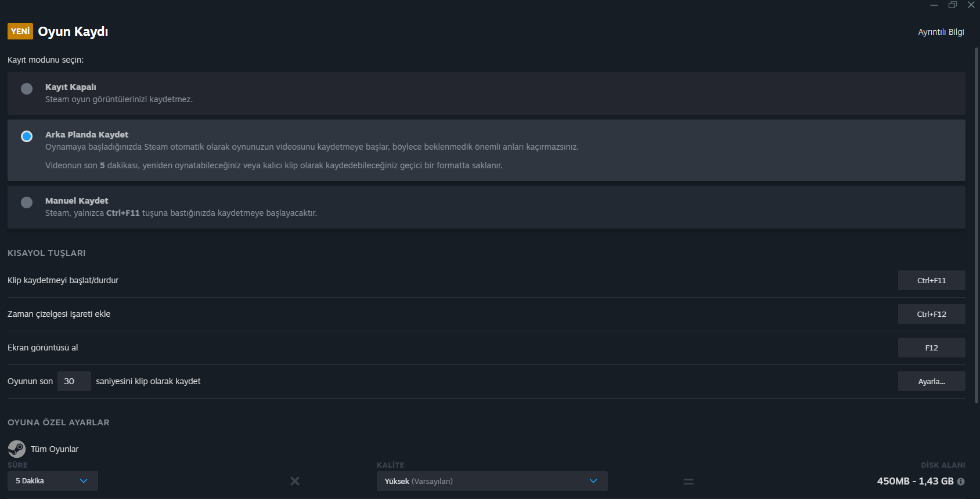Click the Klip kaydetmeyi başlat/durdur label

[x=63, y=280]
